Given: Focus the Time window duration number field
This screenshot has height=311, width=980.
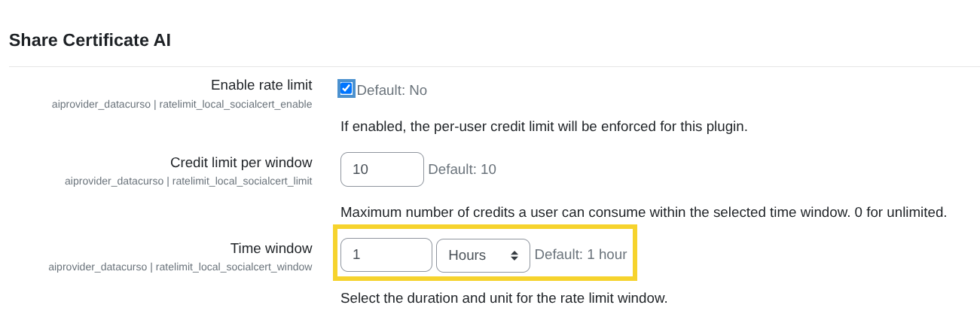Looking at the screenshot, I should (386, 255).
